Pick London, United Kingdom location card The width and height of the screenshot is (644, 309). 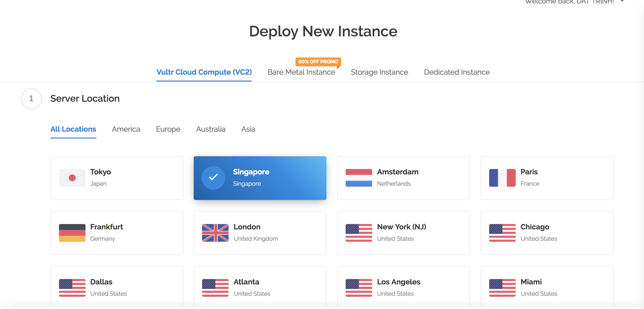(260, 233)
